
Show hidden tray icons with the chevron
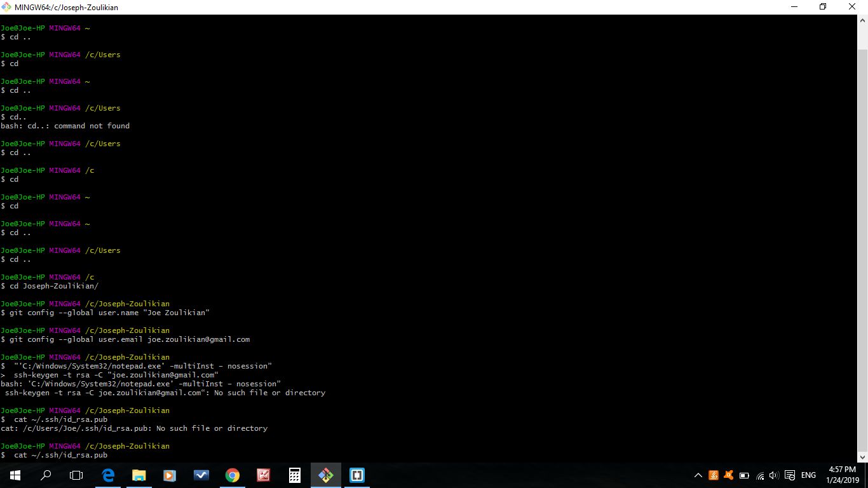click(x=698, y=475)
